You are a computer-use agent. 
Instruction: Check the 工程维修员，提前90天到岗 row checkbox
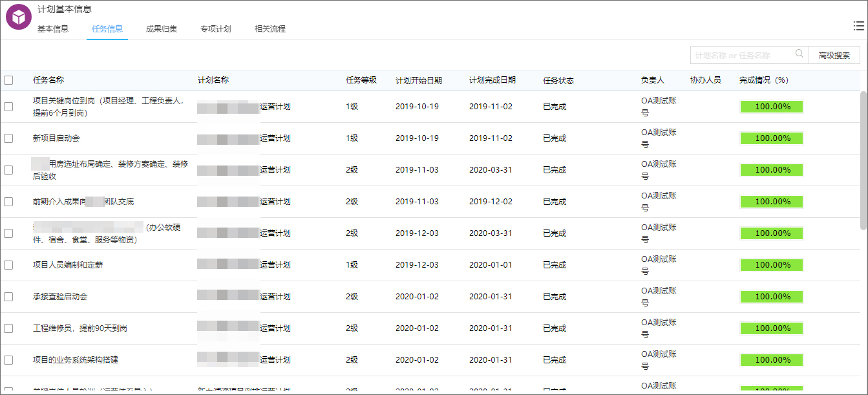(x=8, y=328)
